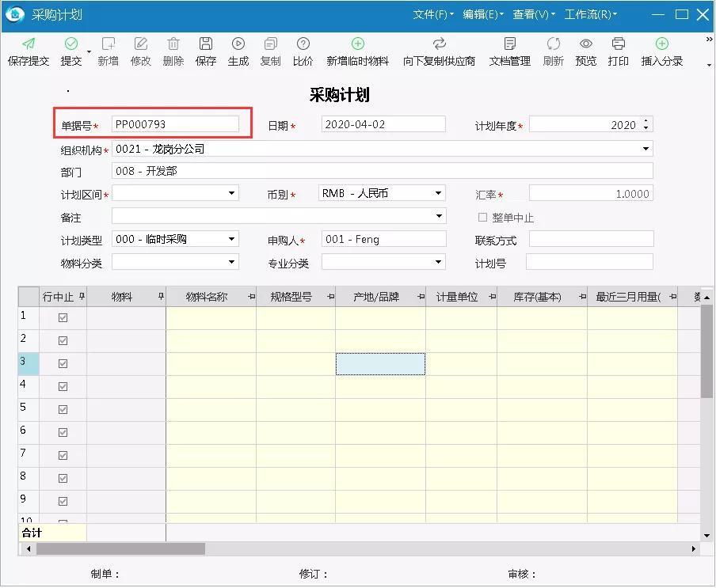Adjust the 计划年度 spinner arrows
The image size is (716, 588).
point(646,124)
